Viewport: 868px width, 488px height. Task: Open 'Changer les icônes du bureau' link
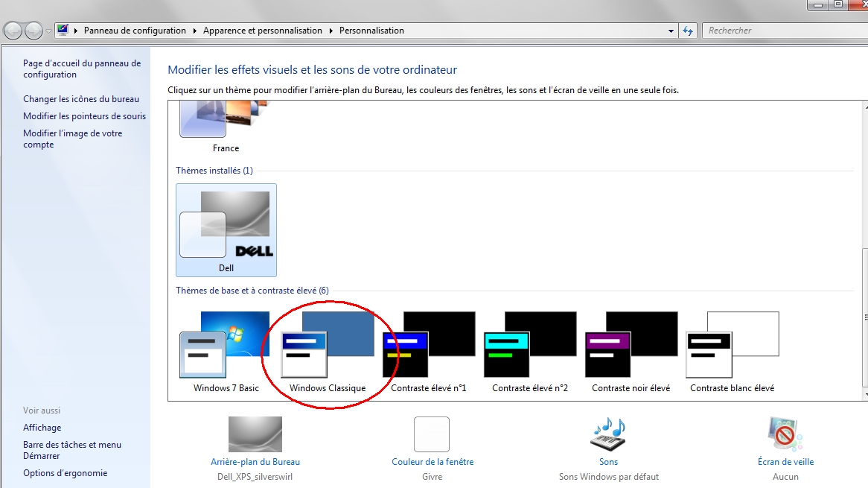pos(81,99)
